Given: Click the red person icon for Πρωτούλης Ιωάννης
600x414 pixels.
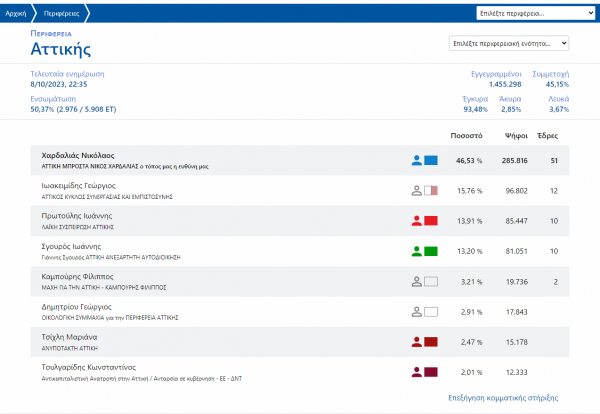Looking at the screenshot, I should (417, 220).
